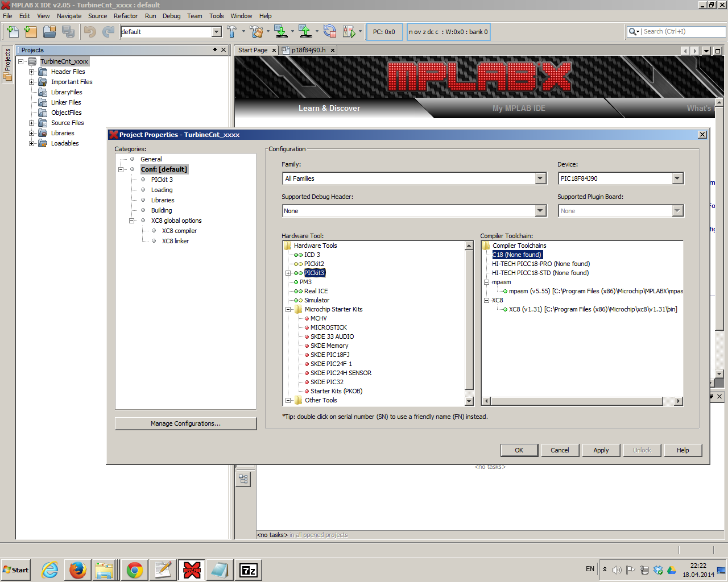Viewport: 728px width, 582px height.
Task: Click the Search (Ctrl+I) input field
Action: pos(684,32)
